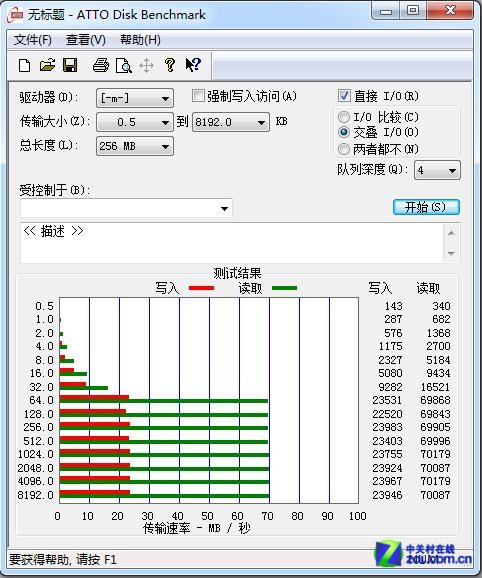Screen dimensions: 482x578
Task: Open Print Preview from the toolbar
Action: pos(123,66)
